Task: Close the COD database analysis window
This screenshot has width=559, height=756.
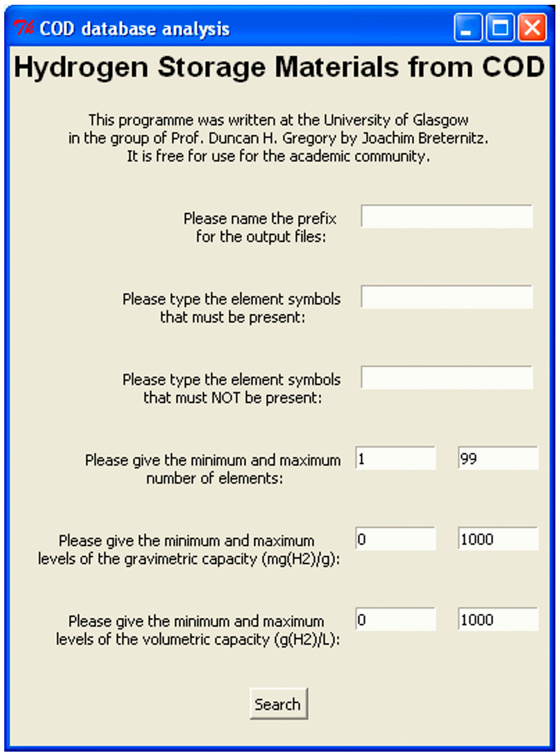Action: pos(532,28)
